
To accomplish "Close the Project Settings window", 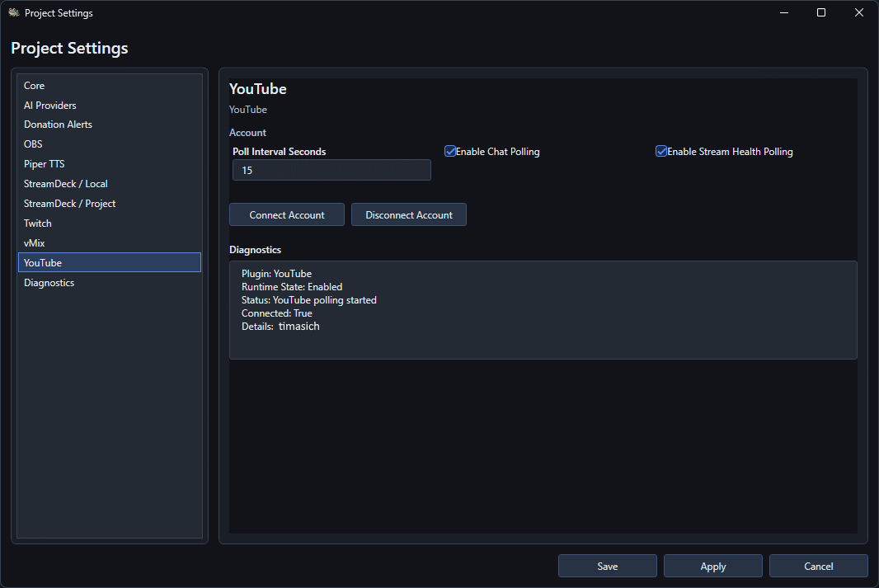I will coord(859,12).
